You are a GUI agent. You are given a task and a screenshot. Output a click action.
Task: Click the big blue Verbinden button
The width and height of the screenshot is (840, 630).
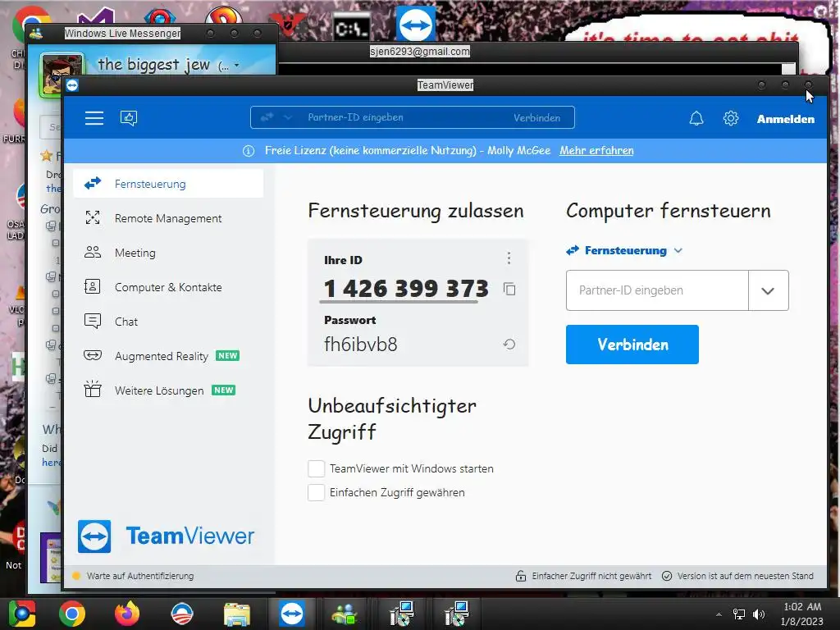tap(632, 345)
